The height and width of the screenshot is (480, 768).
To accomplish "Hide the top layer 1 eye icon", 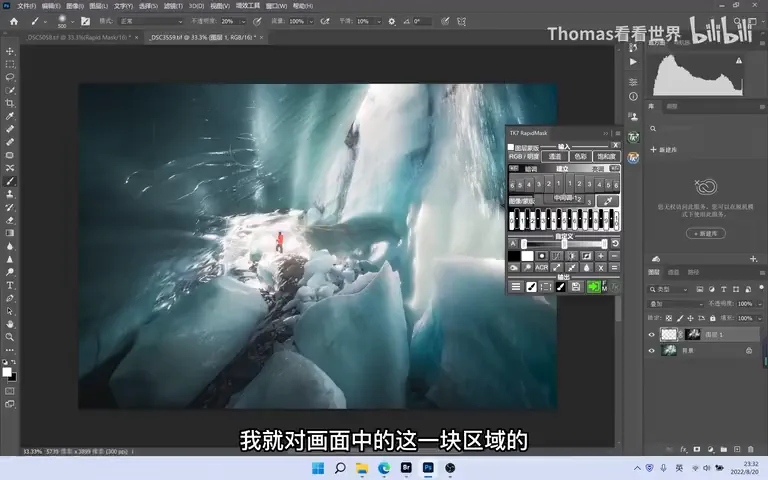I will 651,335.
